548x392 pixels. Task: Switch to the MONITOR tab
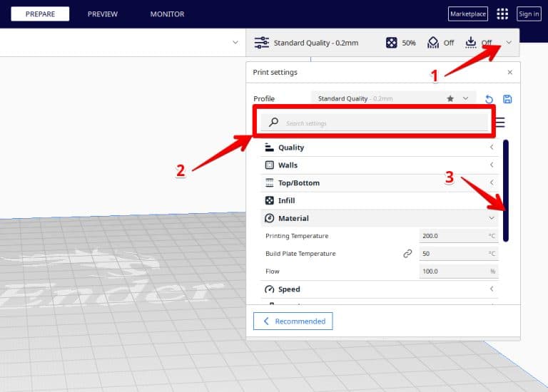pos(167,14)
